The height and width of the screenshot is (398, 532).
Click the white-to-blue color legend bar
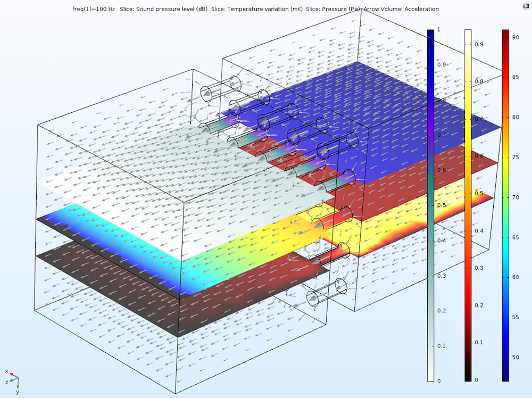(x=430, y=205)
